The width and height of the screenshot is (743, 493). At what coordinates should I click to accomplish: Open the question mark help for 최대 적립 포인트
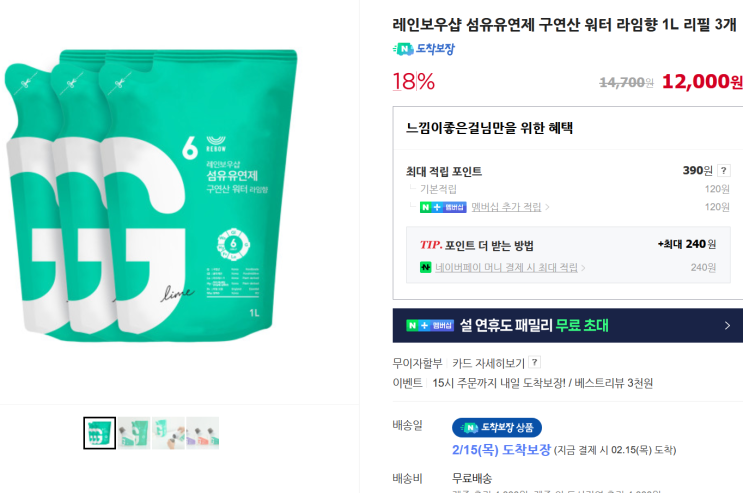pyautogui.click(x=724, y=171)
